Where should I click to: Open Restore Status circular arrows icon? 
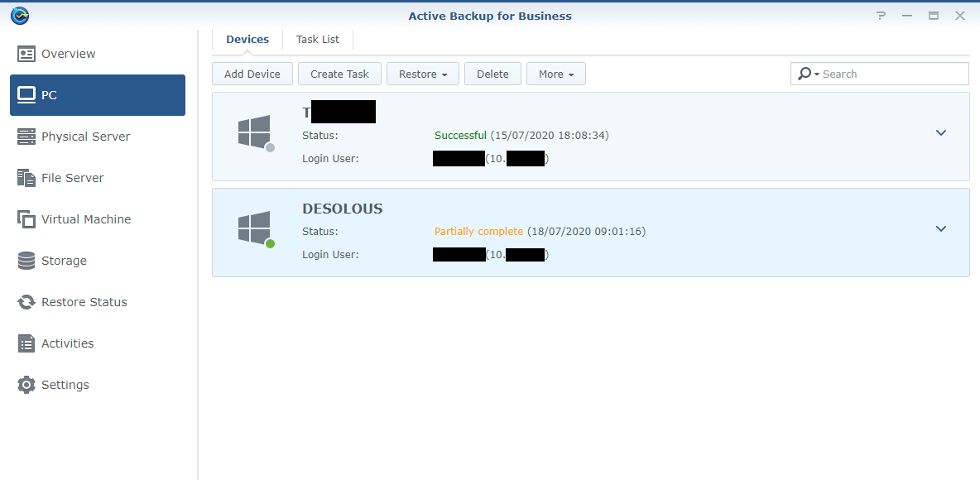pyautogui.click(x=26, y=302)
